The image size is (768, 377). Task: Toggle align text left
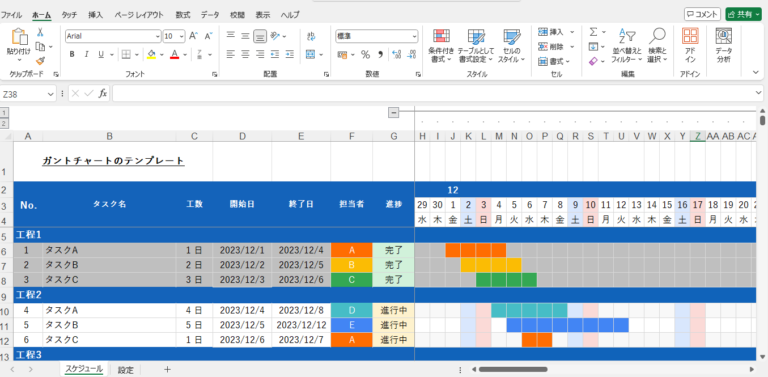click(x=230, y=54)
